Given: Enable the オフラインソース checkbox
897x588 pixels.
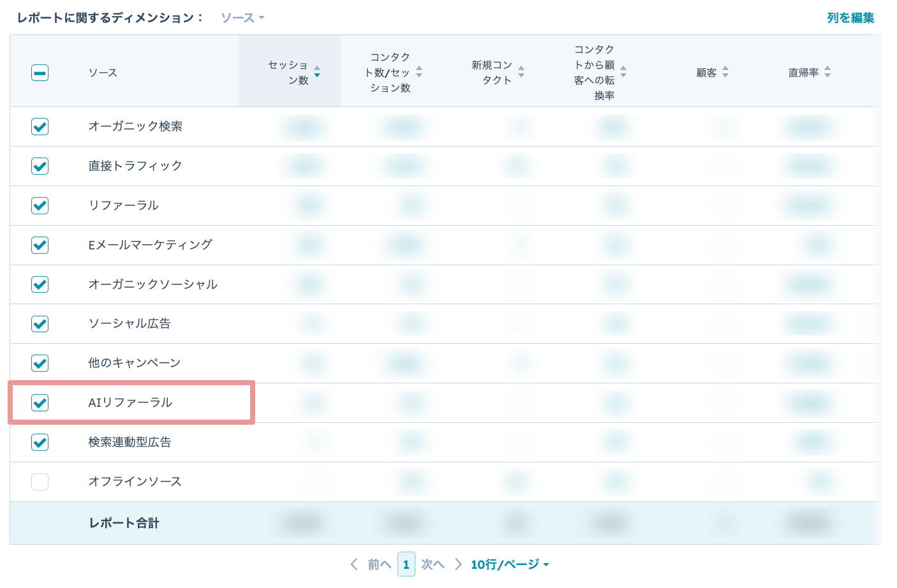Looking at the screenshot, I should (x=40, y=481).
